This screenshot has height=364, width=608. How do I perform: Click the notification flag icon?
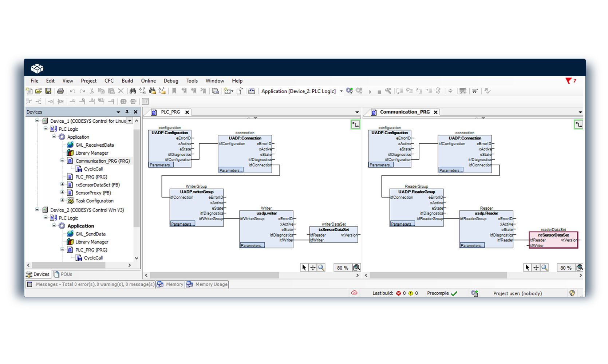point(569,81)
